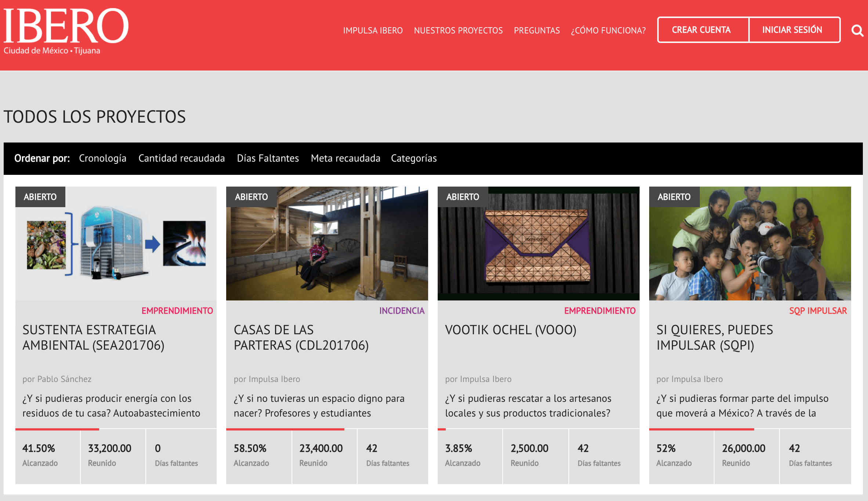
Task: Sort projects by Cronología
Action: click(x=102, y=158)
